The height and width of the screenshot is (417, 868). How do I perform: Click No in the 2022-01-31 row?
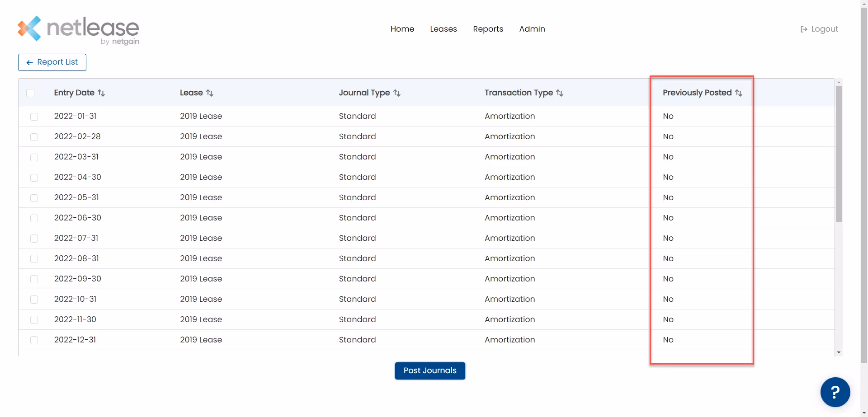click(x=668, y=116)
